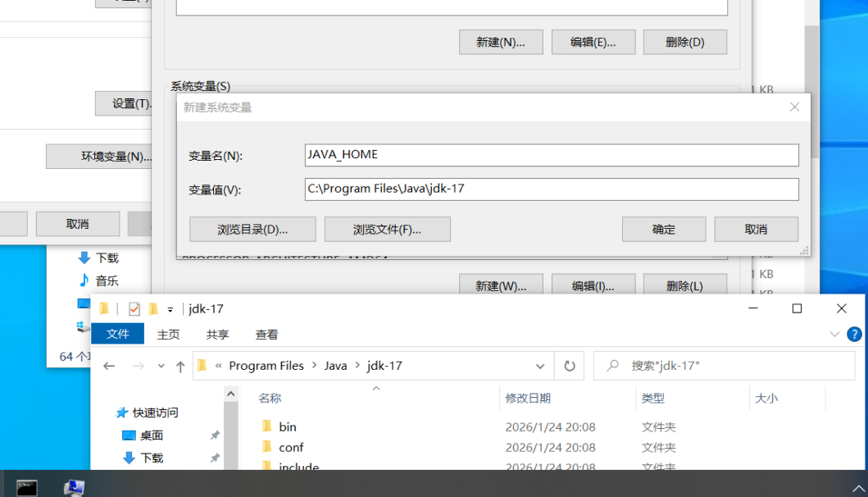Switch to the 共享 ribbon tab
868x497 pixels.
click(217, 334)
